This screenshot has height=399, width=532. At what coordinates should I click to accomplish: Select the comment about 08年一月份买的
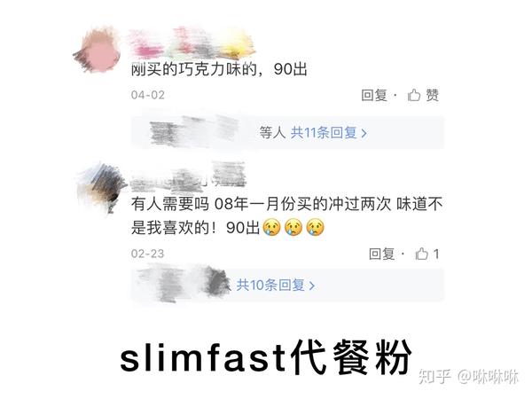[286, 215]
